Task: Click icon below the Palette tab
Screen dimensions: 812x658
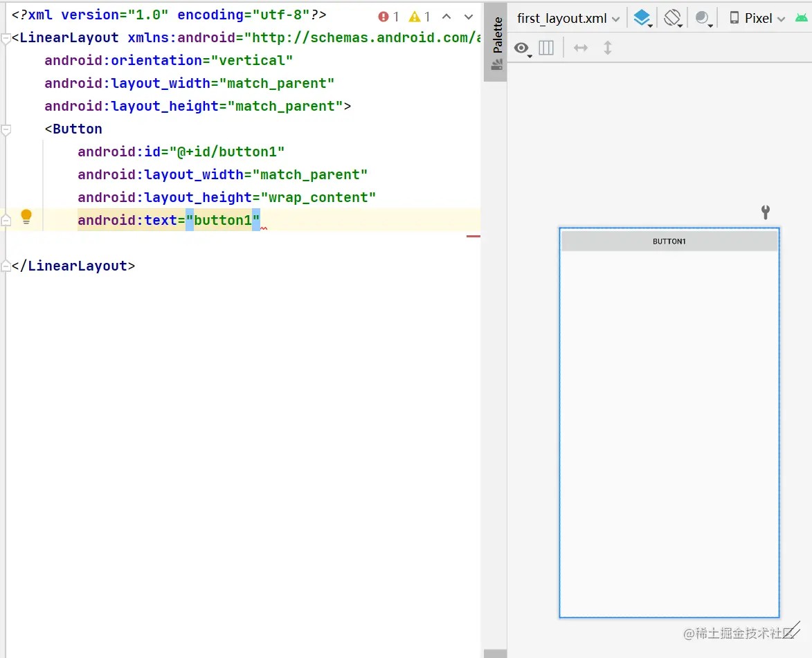Action: tap(496, 65)
